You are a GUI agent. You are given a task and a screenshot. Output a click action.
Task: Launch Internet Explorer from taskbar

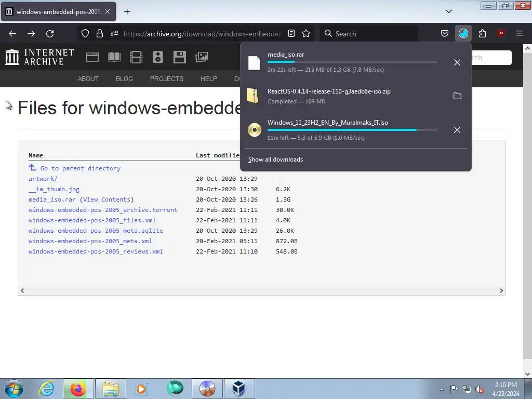click(46, 389)
